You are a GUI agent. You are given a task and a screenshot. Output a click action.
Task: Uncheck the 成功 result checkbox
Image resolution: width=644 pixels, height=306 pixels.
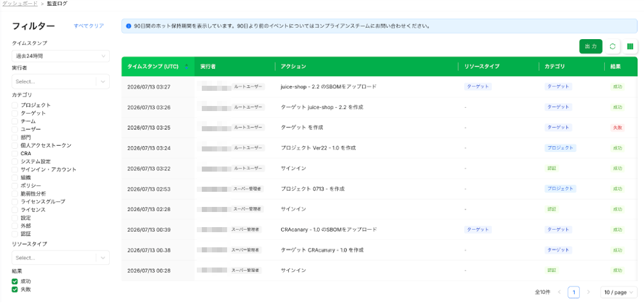[15, 281]
